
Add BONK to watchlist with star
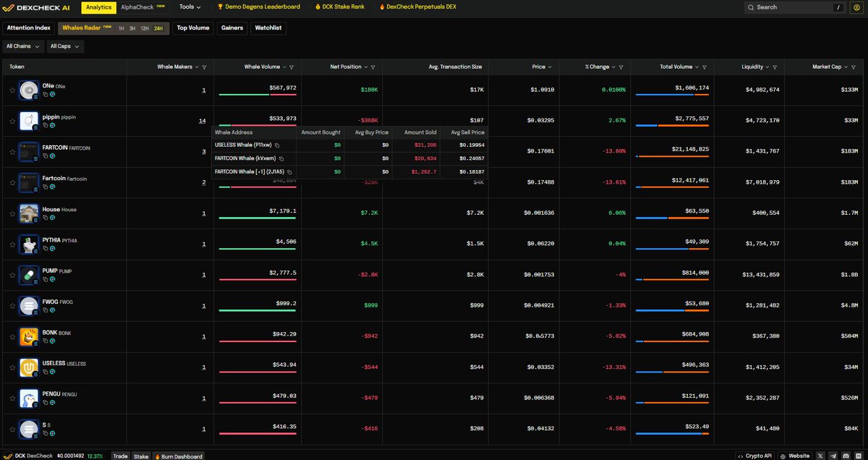point(12,337)
